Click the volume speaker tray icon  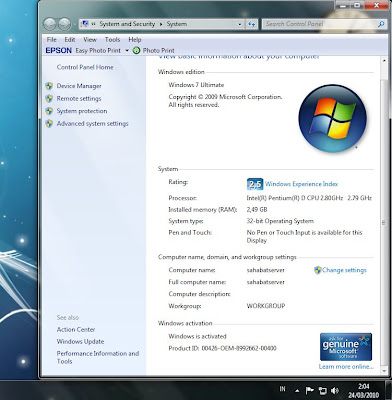click(335, 390)
